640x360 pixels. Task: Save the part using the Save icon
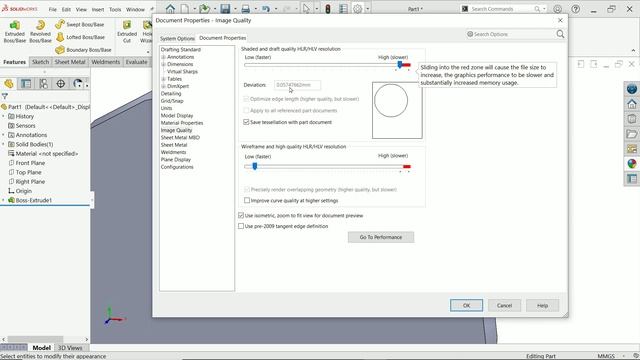(225, 9)
